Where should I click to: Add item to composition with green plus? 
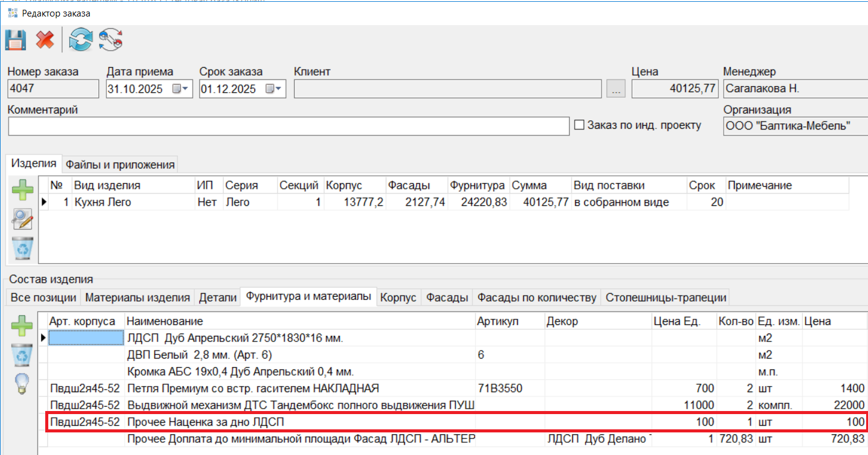point(23,326)
